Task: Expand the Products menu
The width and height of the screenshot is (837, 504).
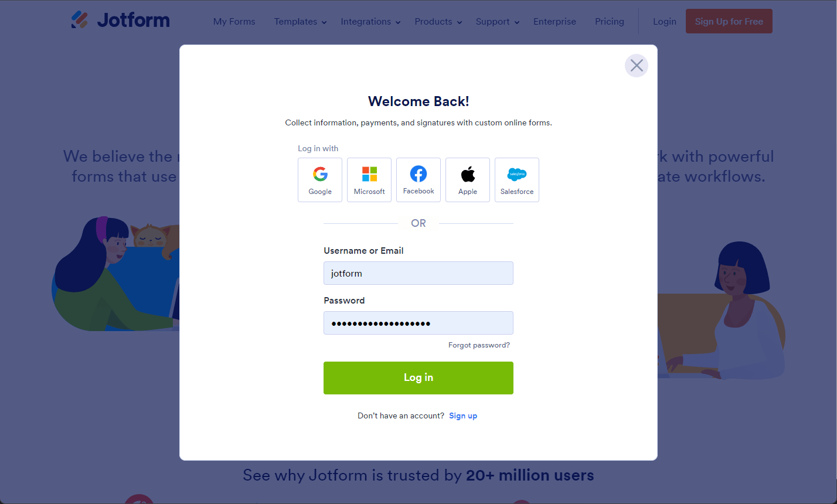Action: point(438,22)
